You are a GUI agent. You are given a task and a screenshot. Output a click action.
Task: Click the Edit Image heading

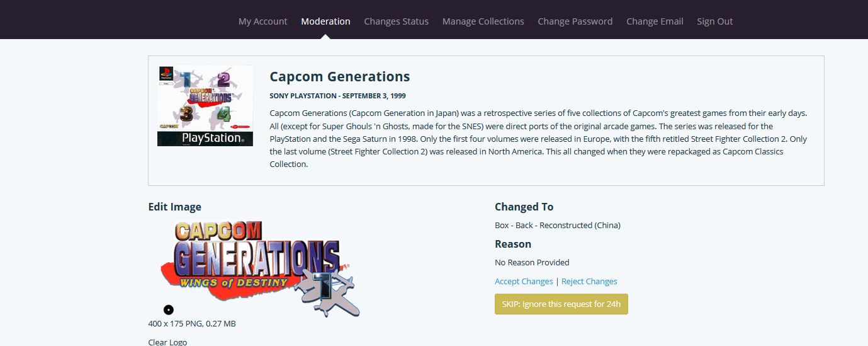point(175,207)
